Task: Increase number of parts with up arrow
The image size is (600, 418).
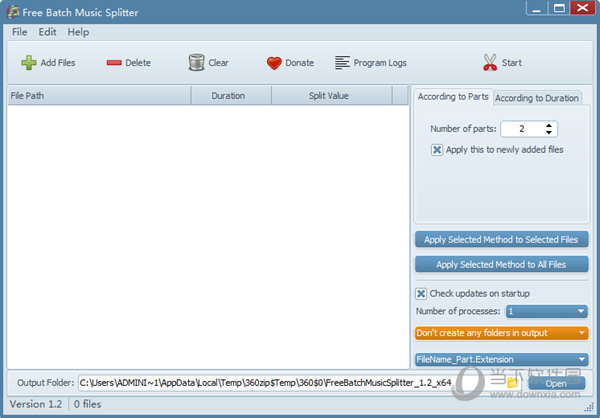Action: click(x=549, y=126)
